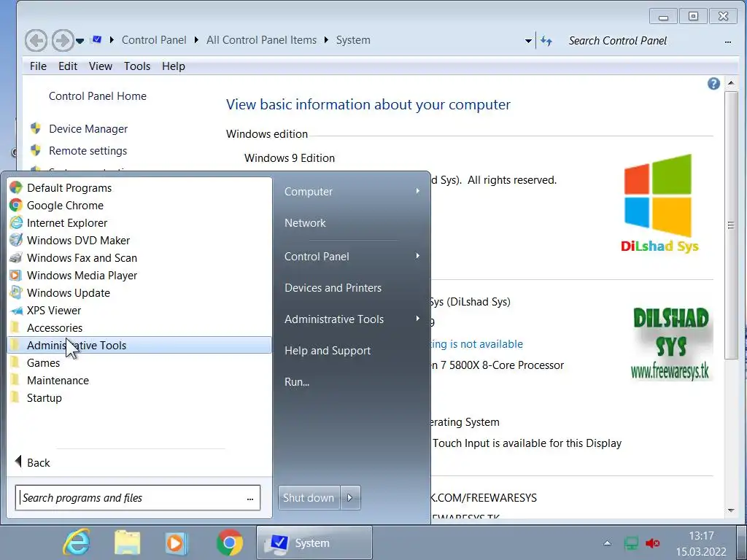Open the File menu
The height and width of the screenshot is (560, 747).
coord(38,66)
